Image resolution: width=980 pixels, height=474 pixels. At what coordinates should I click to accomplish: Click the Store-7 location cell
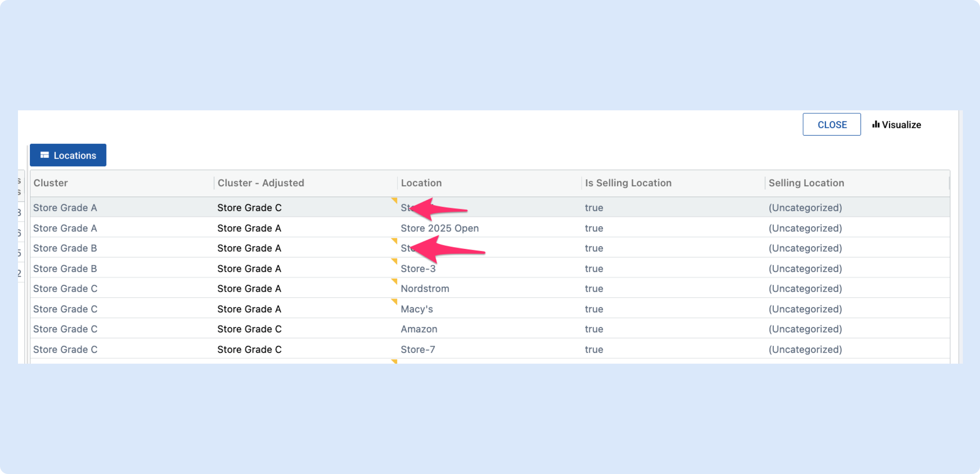coord(418,349)
